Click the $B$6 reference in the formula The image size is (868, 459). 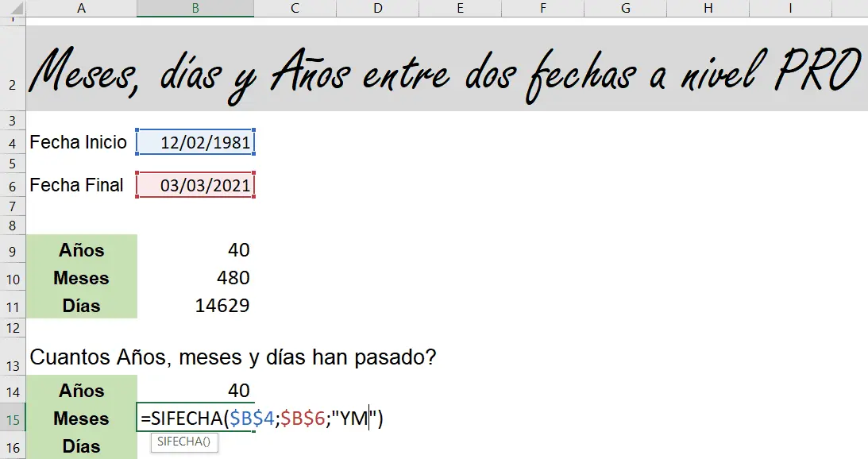coord(303,418)
